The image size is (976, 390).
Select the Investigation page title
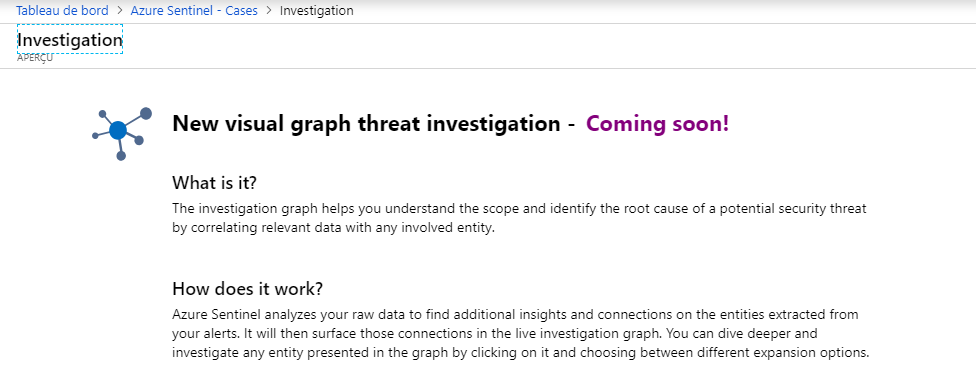click(70, 40)
